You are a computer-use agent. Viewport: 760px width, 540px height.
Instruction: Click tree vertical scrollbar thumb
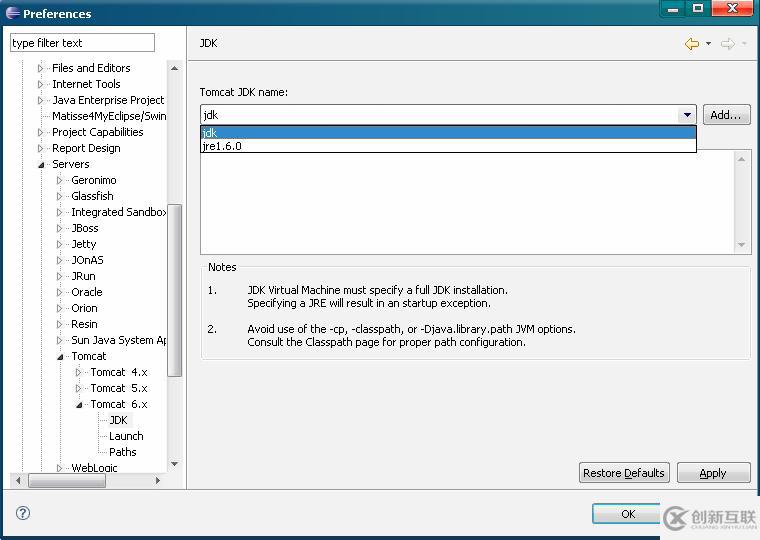[x=174, y=290]
